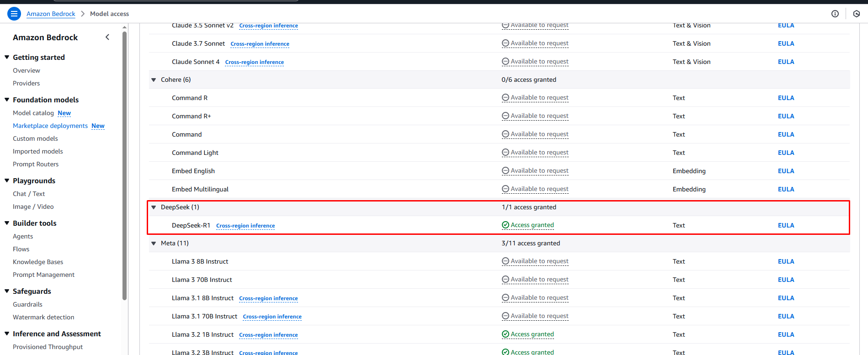Open Cross-region inference link for Llama 3.1 70B Instruct
The image size is (868, 355).
[x=272, y=317]
